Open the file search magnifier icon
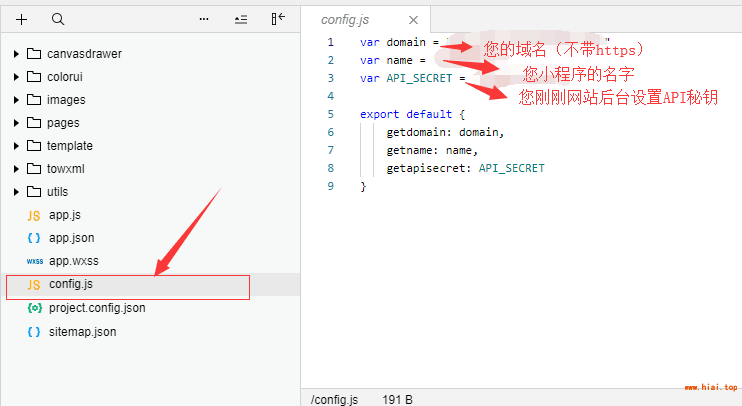Screen dimensions: 742x406 point(57,19)
